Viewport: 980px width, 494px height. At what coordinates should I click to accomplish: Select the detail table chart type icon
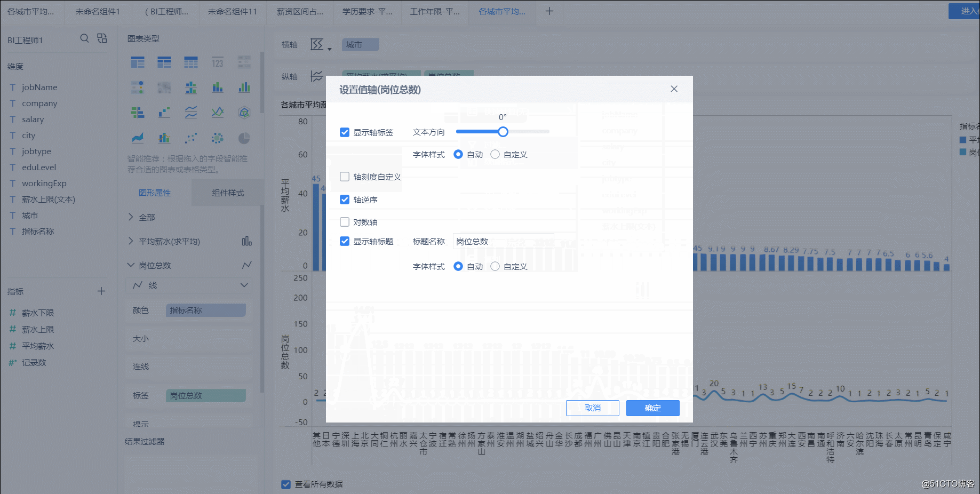pyautogui.click(x=191, y=62)
